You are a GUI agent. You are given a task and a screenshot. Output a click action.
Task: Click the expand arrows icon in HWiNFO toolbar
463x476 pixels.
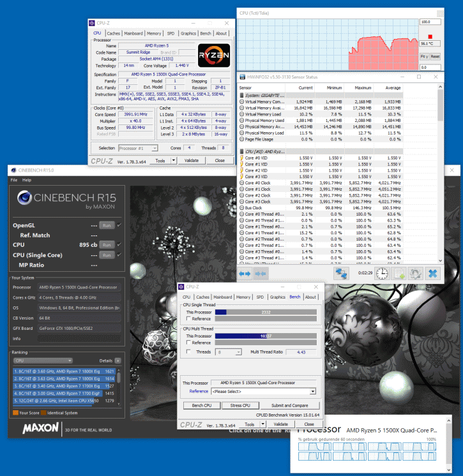click(245, 274)
